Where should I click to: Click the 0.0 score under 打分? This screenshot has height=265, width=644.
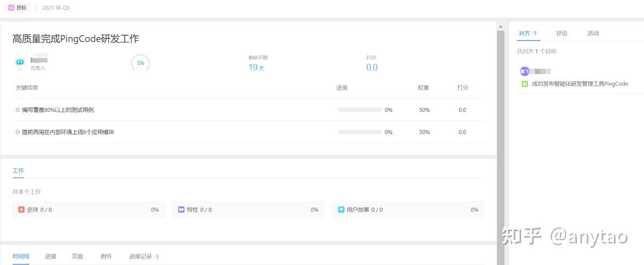371,68
